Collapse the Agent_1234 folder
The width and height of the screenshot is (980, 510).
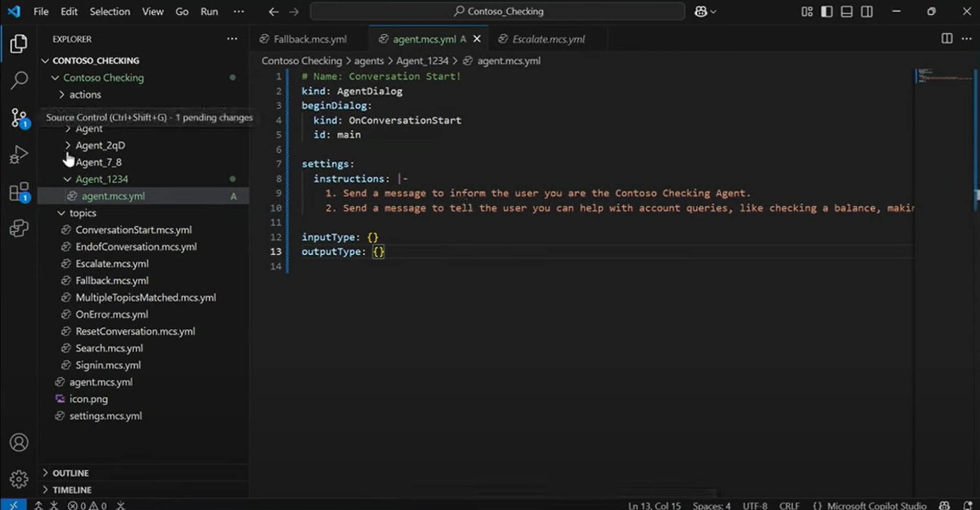(102, 179)
